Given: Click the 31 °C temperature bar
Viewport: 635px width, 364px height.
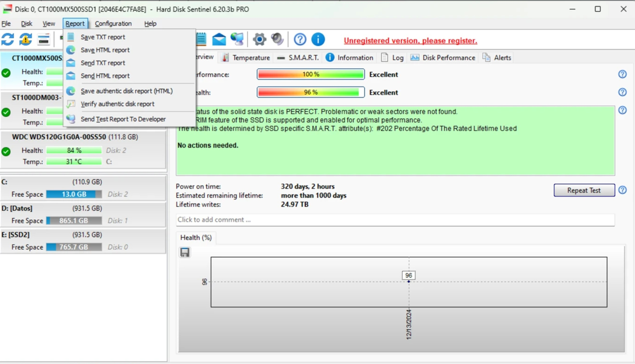Looking at the screenshot, I should (x=74, y=162).
